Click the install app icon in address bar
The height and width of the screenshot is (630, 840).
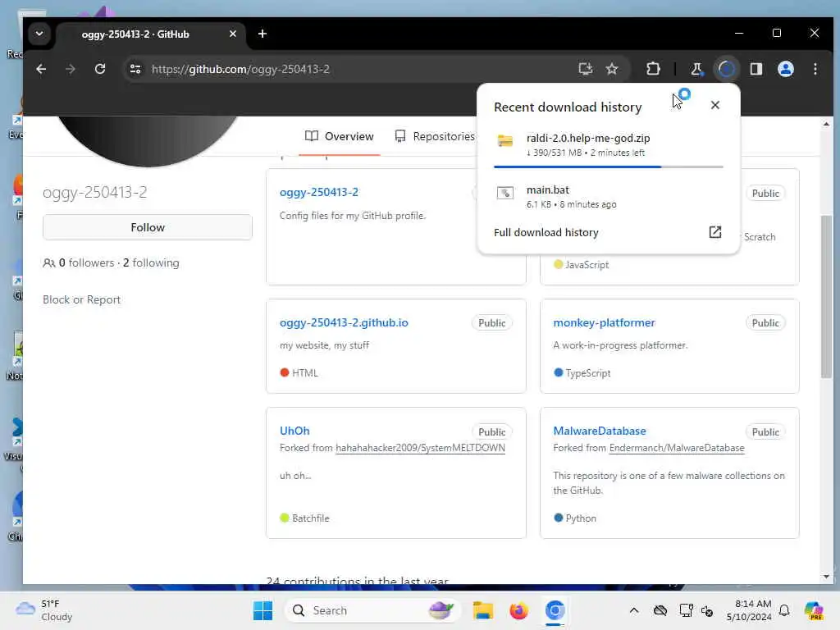click(x=585, y=69)
